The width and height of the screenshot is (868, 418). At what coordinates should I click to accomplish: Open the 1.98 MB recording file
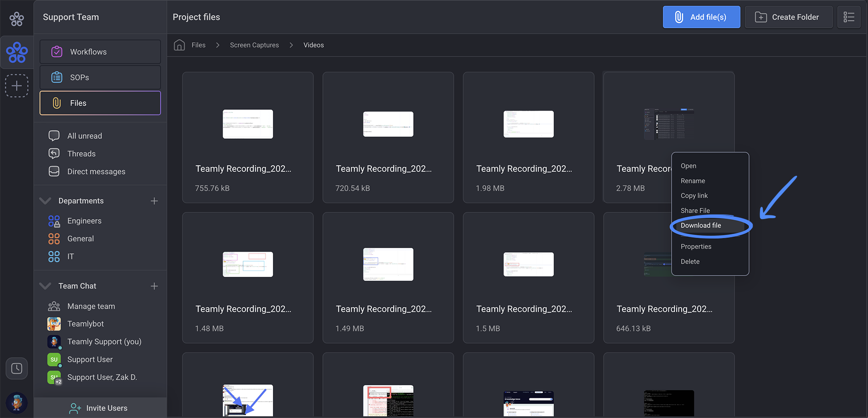tap(529, 138)
